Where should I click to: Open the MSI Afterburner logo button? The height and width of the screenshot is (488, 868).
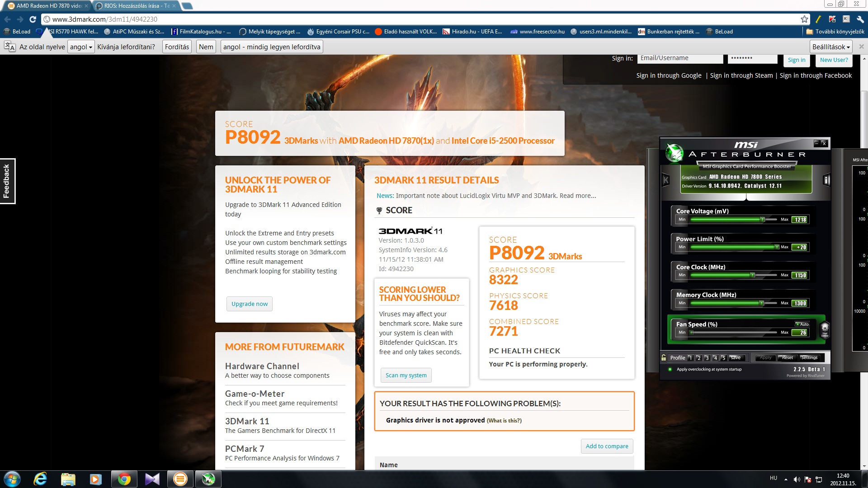click(x=675, y=153)
